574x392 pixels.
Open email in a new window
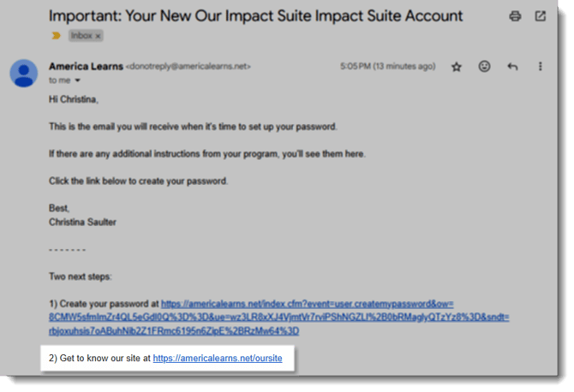[x=541, y=16]
